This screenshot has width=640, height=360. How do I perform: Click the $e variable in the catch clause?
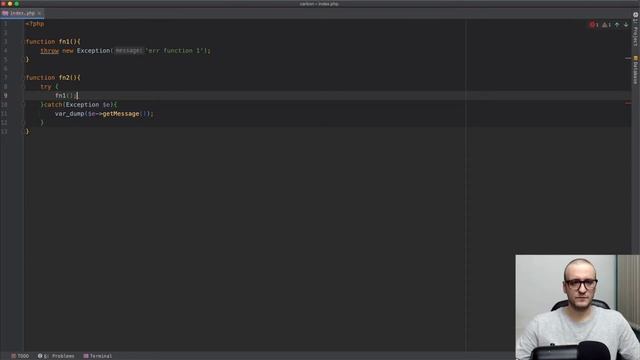[107, 104]
